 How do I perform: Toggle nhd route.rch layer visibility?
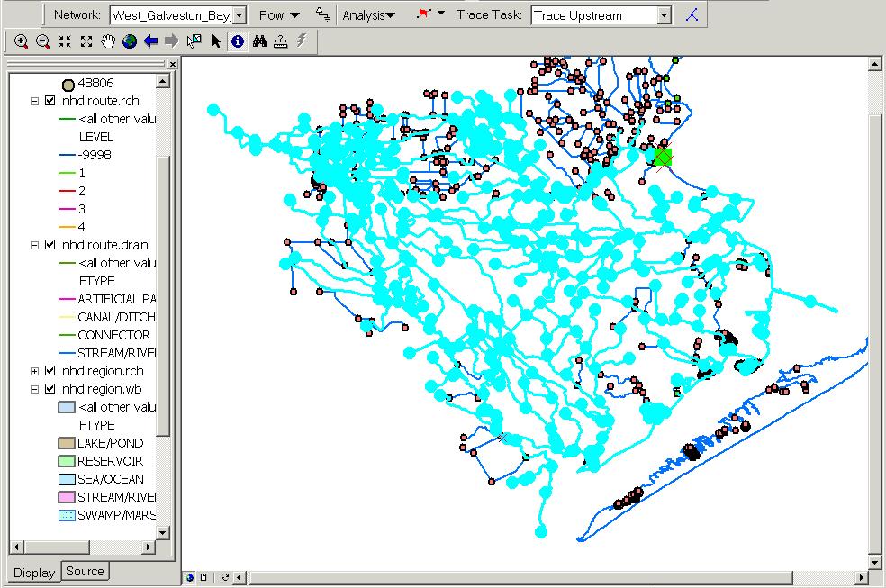coord(50,101)
